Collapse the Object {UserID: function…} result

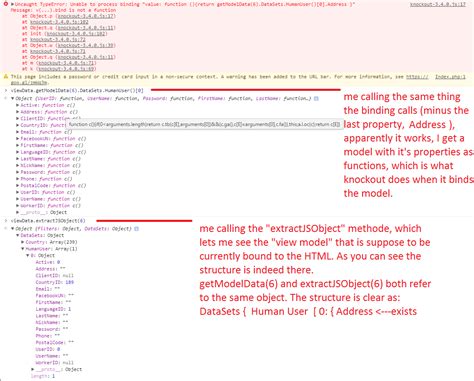pos(13,98)
